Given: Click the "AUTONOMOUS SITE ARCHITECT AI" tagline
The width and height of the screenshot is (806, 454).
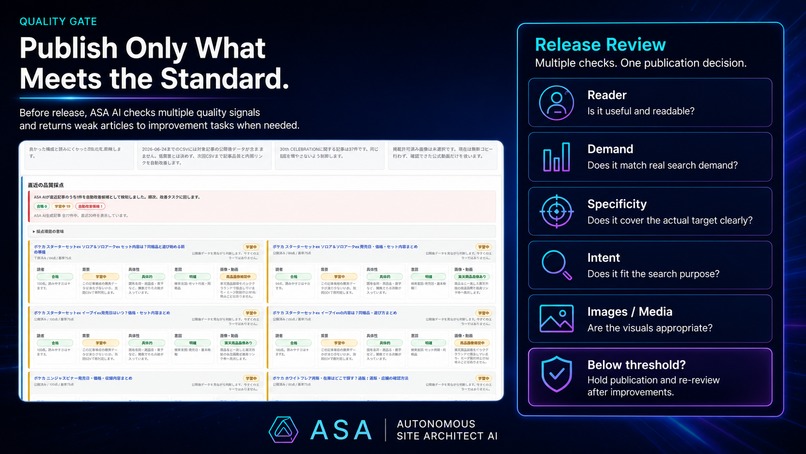Looking at the screenshot, I should point(447,430).
